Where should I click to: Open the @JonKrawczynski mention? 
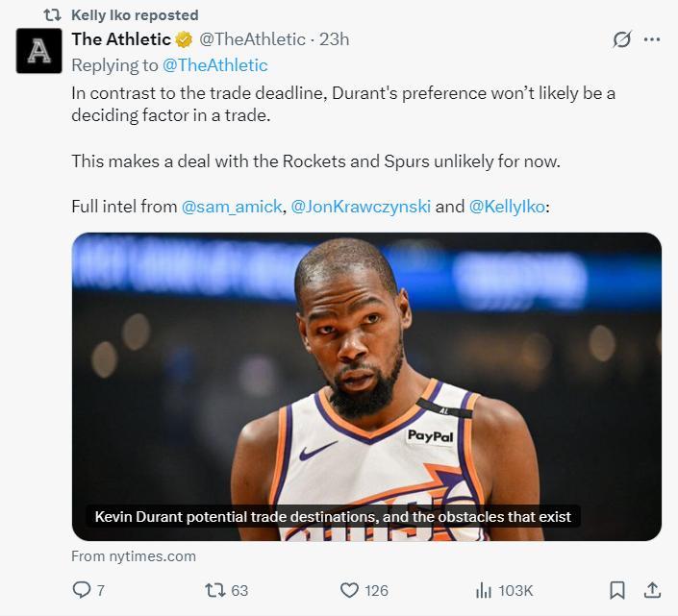click(x=361, y=207)
